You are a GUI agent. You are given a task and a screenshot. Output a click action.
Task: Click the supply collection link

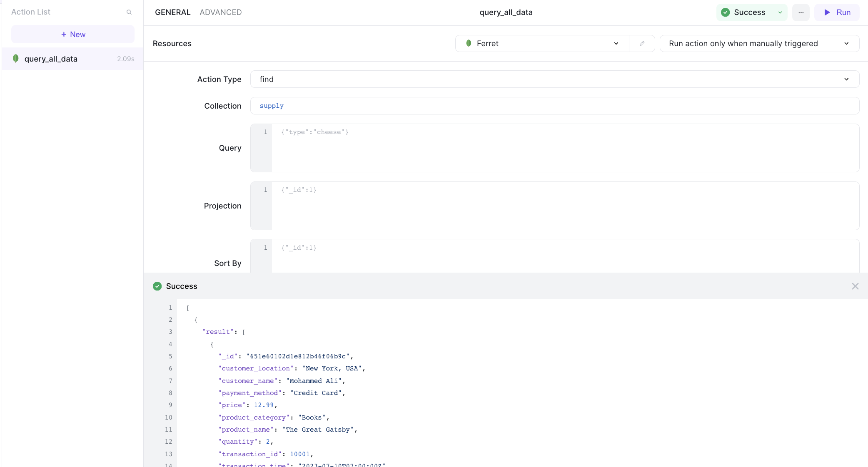pos(272,105)
